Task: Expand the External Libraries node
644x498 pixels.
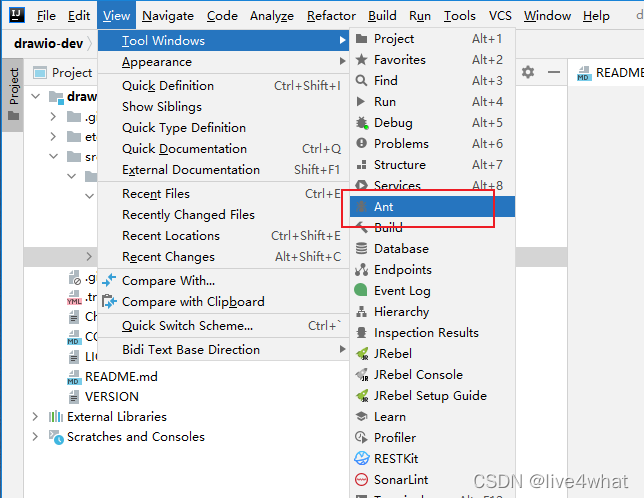Action: 35,417
